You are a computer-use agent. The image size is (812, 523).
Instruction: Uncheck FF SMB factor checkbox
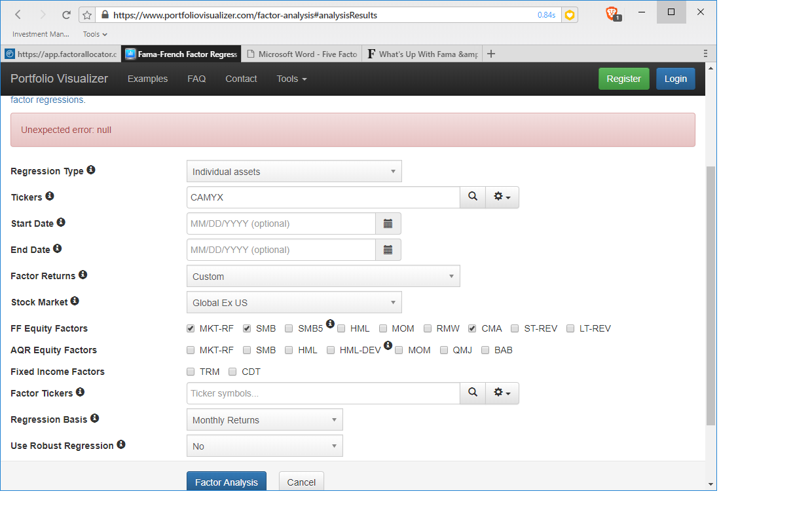point(247,328)
